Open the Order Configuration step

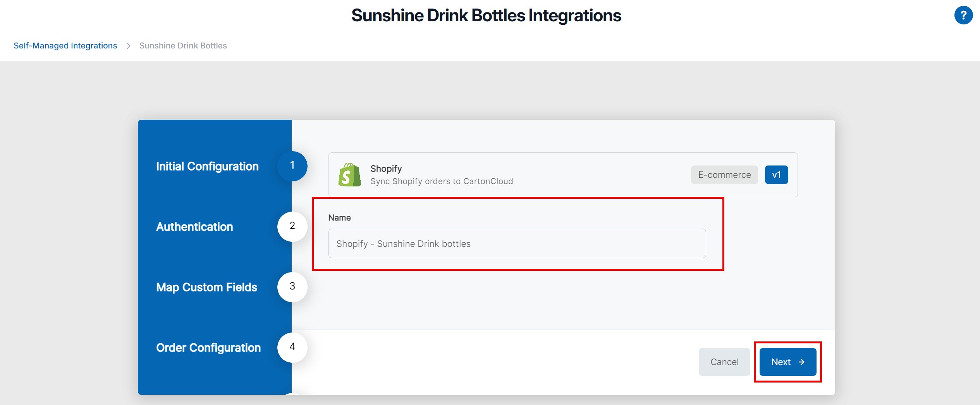[208, 347]
